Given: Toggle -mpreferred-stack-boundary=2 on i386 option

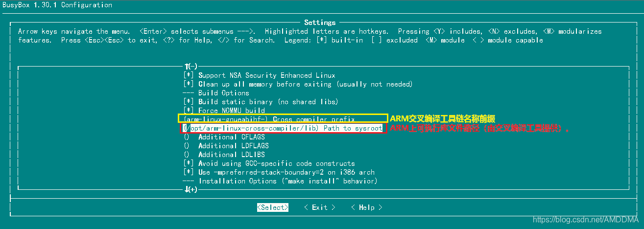Looking at the screenshot, I should pos(279,172).
